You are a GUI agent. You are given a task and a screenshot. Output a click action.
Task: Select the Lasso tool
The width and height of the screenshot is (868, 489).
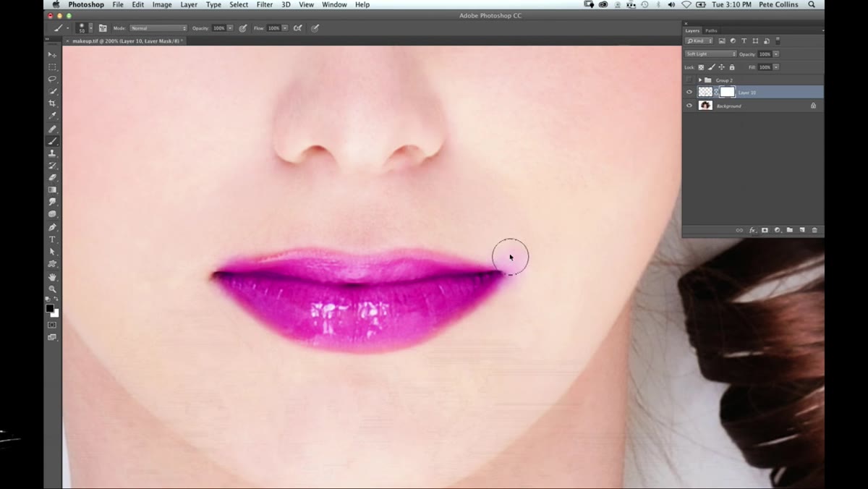(52, 79)
